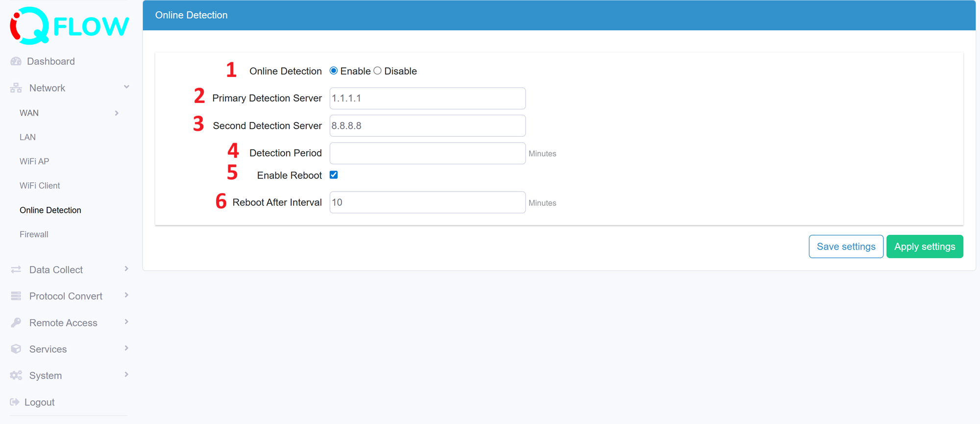Click the empty Detection Period field

tap(427, 153)
